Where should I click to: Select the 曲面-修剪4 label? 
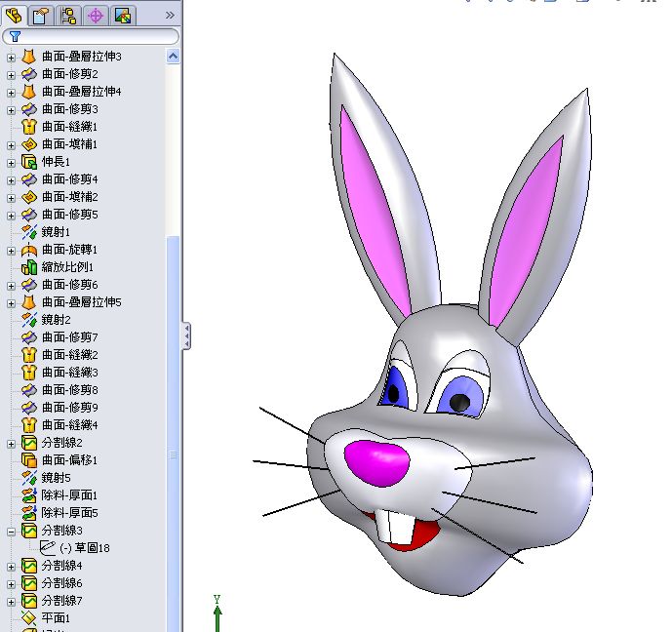[70, 179]
